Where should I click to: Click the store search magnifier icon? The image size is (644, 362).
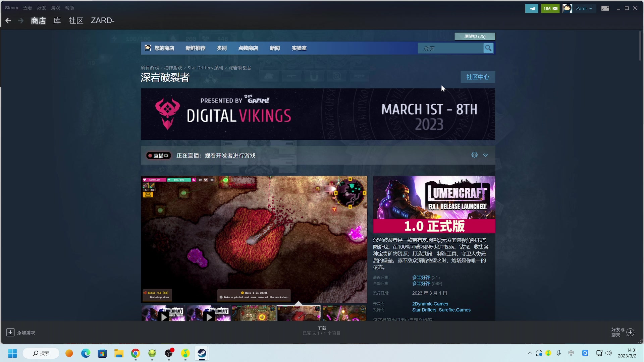tap(488, 48)
